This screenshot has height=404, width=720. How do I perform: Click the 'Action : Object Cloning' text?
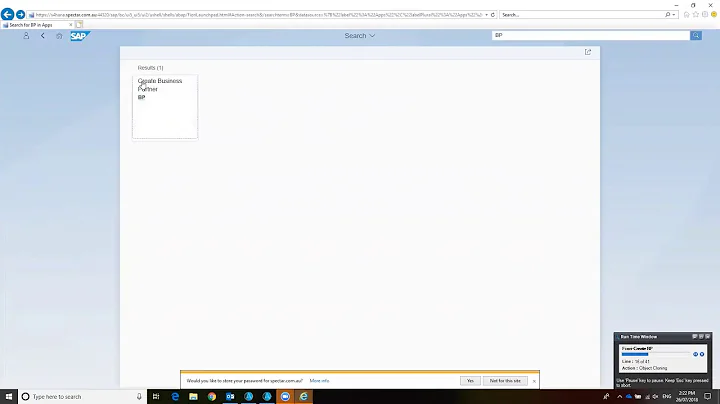point(644,368)
